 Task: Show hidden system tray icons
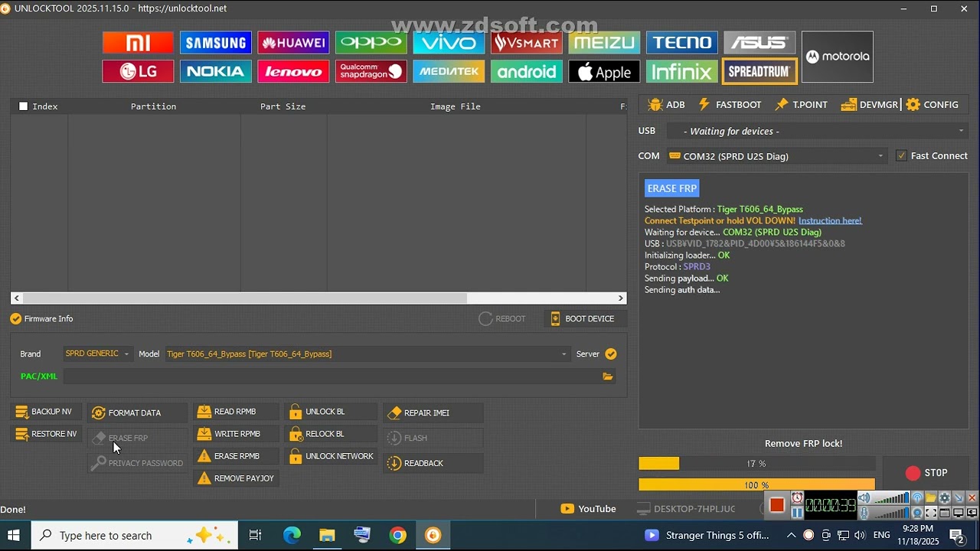pos(791,536)
